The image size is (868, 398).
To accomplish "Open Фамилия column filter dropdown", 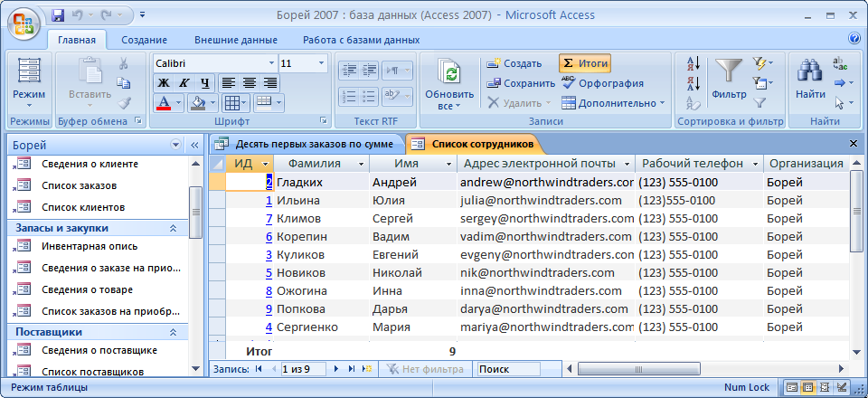I will 362,164.
